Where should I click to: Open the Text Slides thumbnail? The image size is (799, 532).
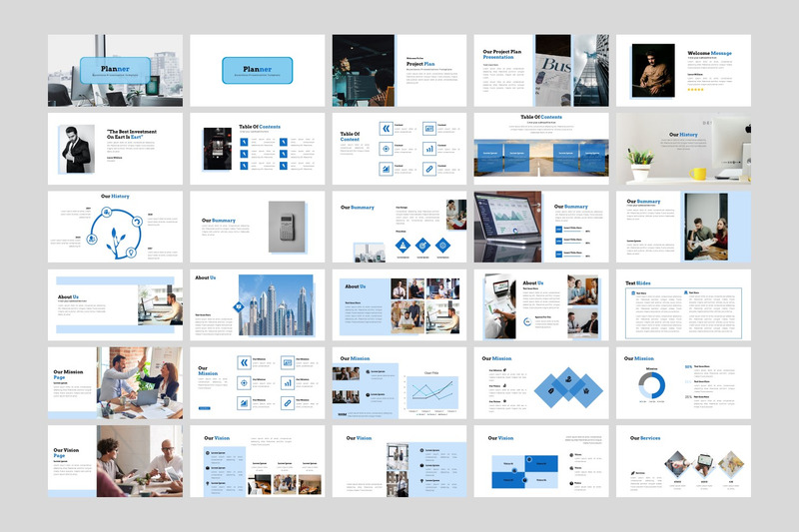pyautogui.click(x=683, y=305)
